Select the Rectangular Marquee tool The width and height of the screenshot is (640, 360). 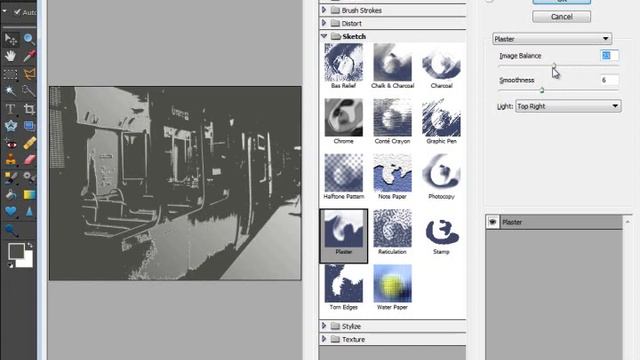pos(11,74)
